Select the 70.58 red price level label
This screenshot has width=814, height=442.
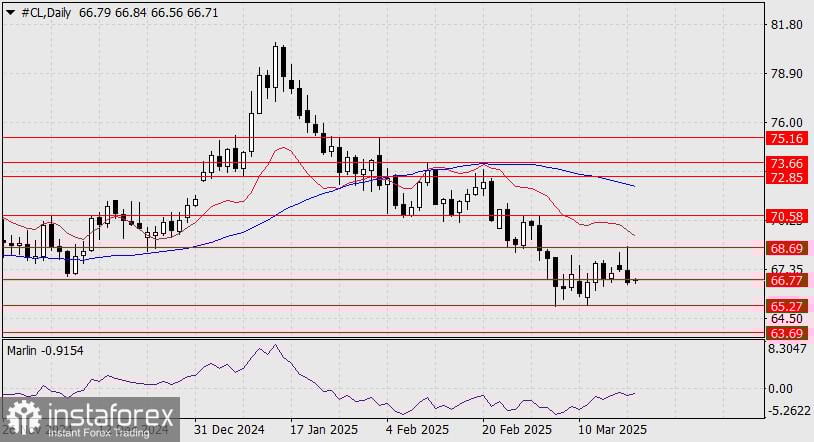787,216
